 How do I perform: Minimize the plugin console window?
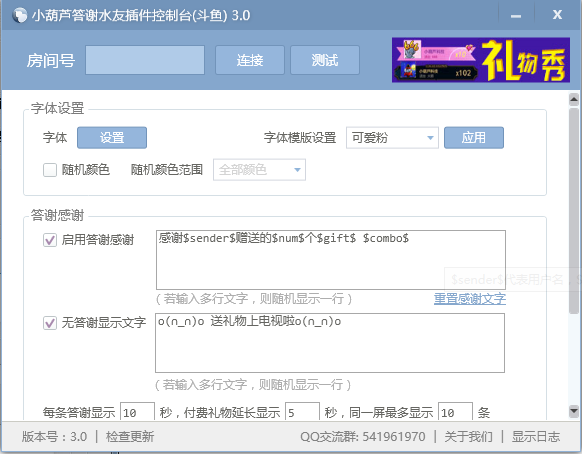pyautogui.click(x=516, y=16)
